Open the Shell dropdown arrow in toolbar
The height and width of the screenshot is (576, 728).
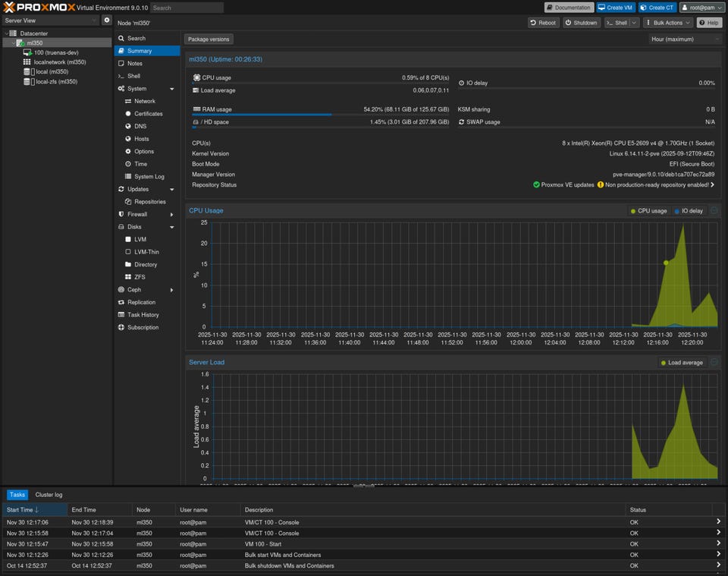coord(634,23)
